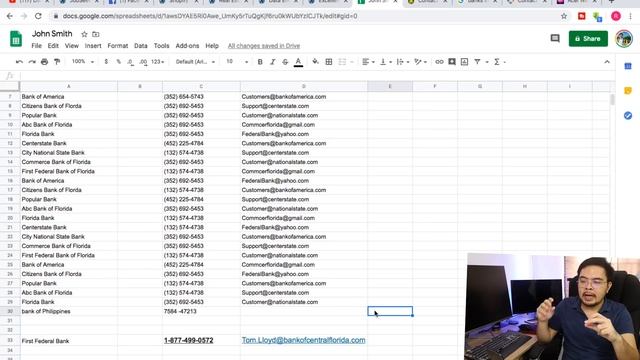Image resolution: width=640 pixels, height=360 pixels.
Task: Click the Redo icon in toolbar
Action: 32,62
